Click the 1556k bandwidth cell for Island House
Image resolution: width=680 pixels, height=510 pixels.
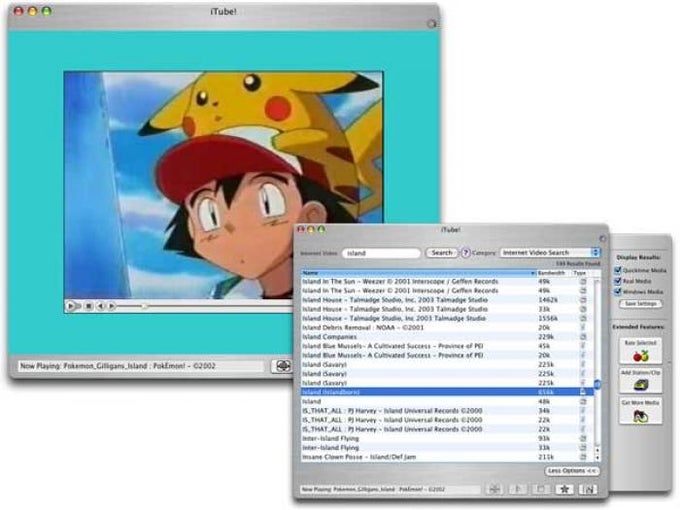(548, 318)
